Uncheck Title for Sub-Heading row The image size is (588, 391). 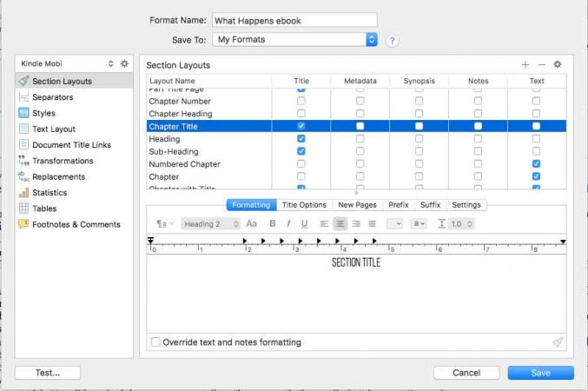(x=301, y=151)
